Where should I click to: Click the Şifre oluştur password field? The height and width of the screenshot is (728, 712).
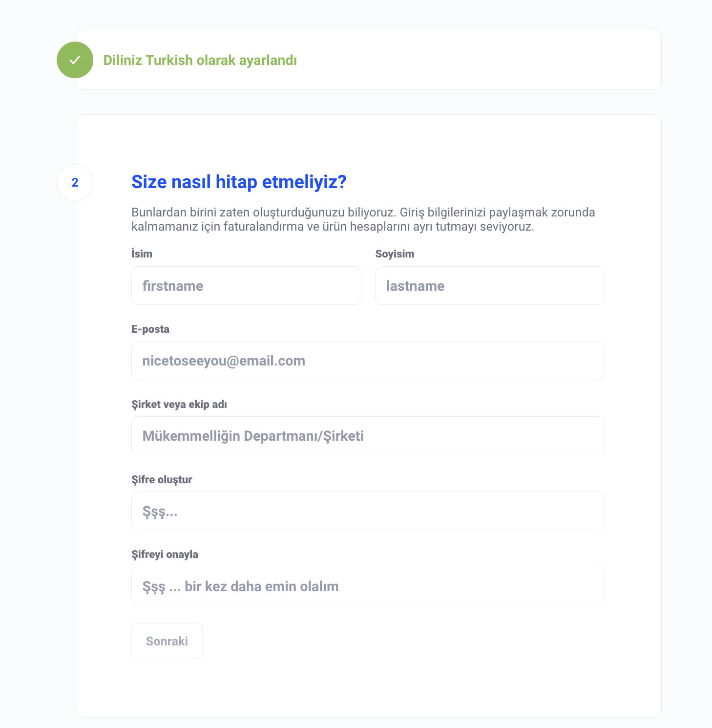pyautogui.click(x=368, y=511)
